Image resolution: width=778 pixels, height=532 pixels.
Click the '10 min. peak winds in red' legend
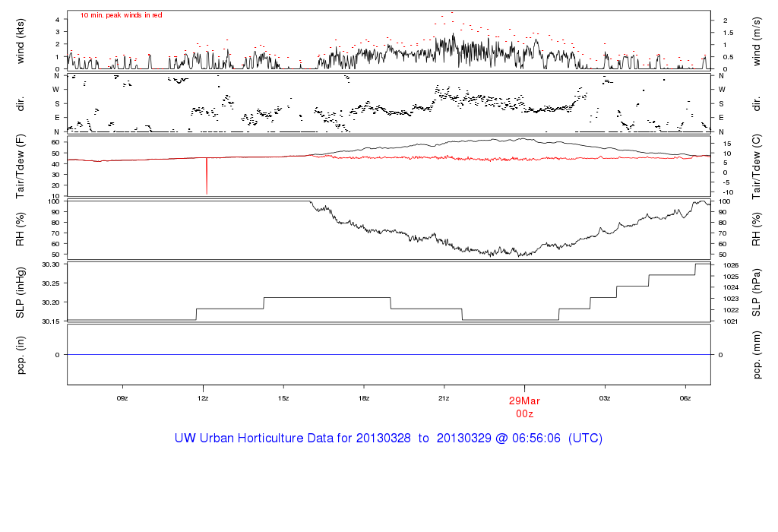point(121,15)
